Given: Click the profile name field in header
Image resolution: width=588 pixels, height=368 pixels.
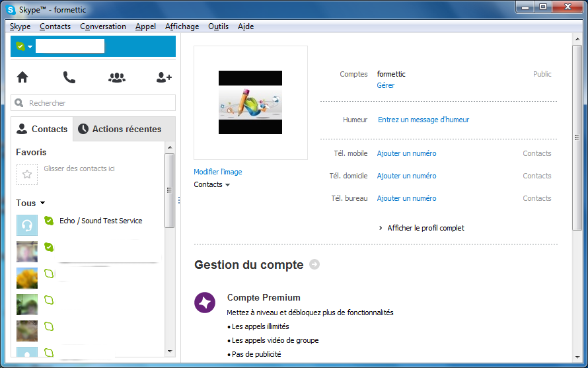Looking at the screenshot, I should click(x=70, y=46).
